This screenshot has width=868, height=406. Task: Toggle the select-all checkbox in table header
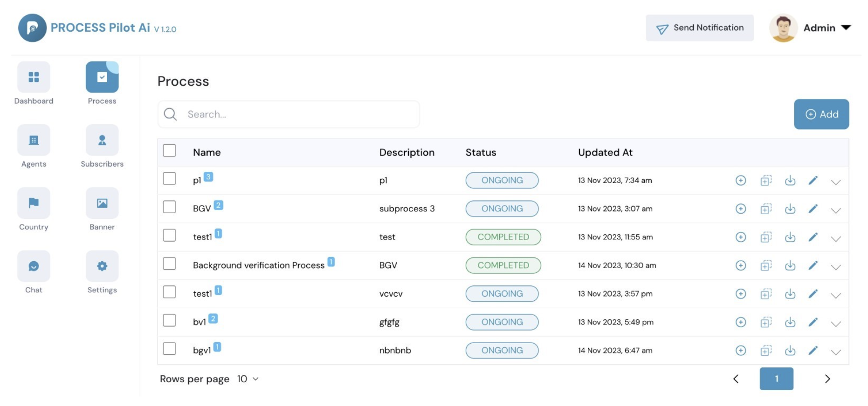(x=169, y=151)
